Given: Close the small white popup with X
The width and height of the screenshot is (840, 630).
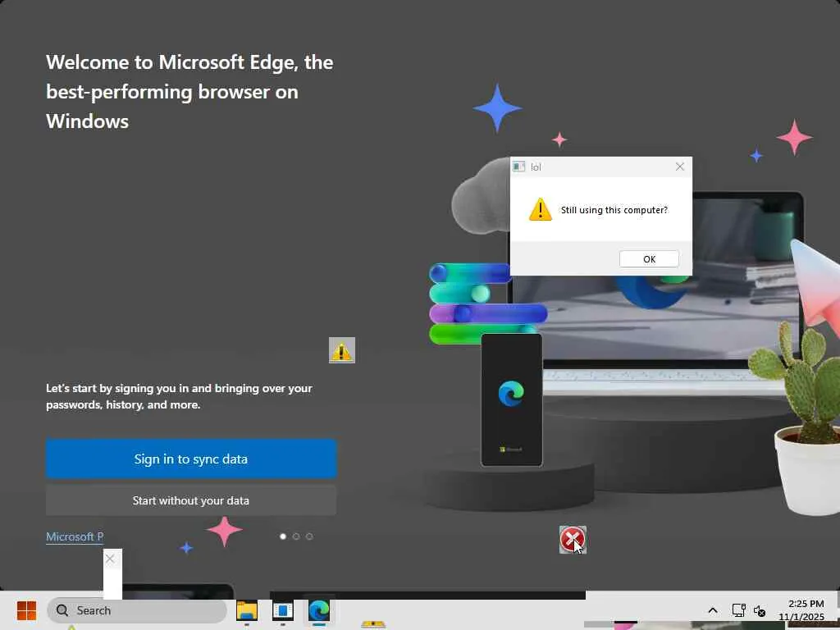Looking at the screenshot, I should click(x=110, y=559).
